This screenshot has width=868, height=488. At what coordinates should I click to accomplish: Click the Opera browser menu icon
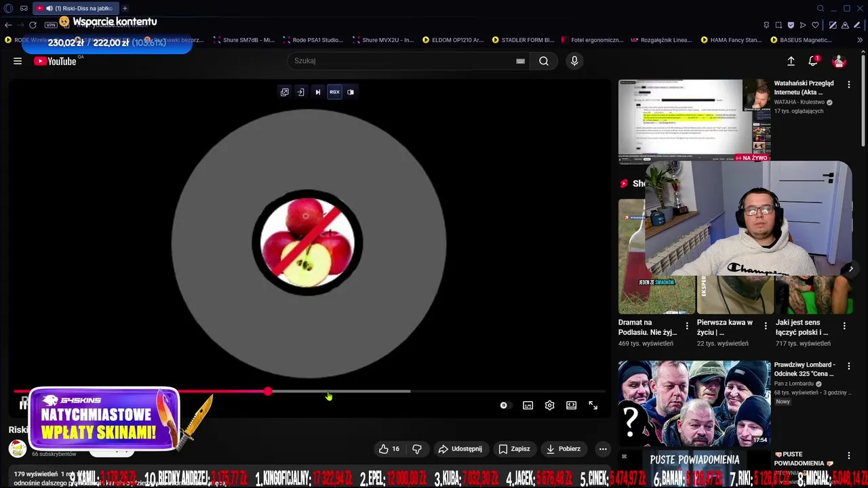click(x=8, y=8)
